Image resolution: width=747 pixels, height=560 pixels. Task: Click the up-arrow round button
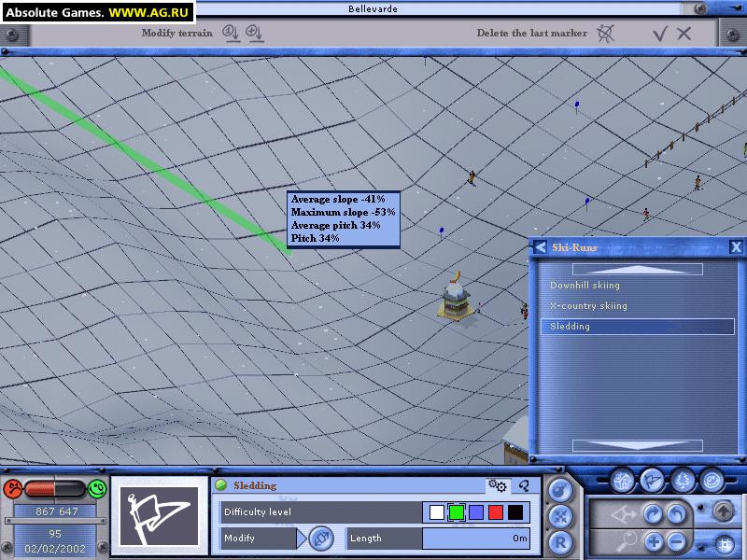(723, 511)
